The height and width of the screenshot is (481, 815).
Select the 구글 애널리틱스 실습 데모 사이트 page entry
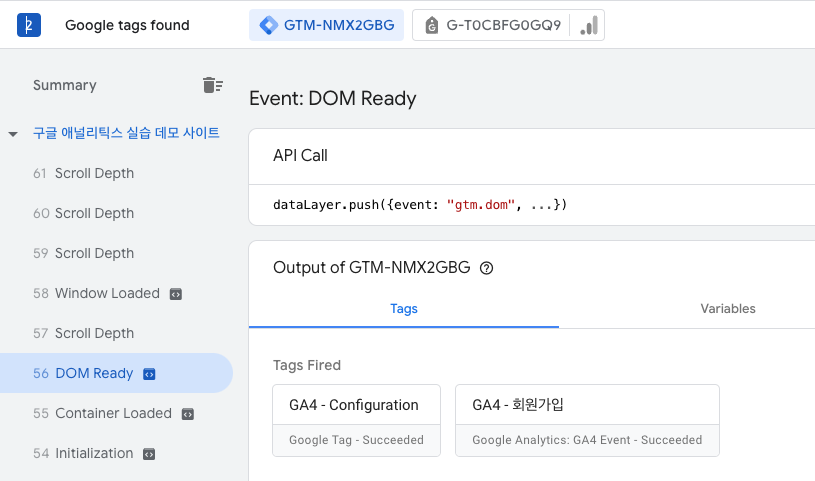point(126,133)
